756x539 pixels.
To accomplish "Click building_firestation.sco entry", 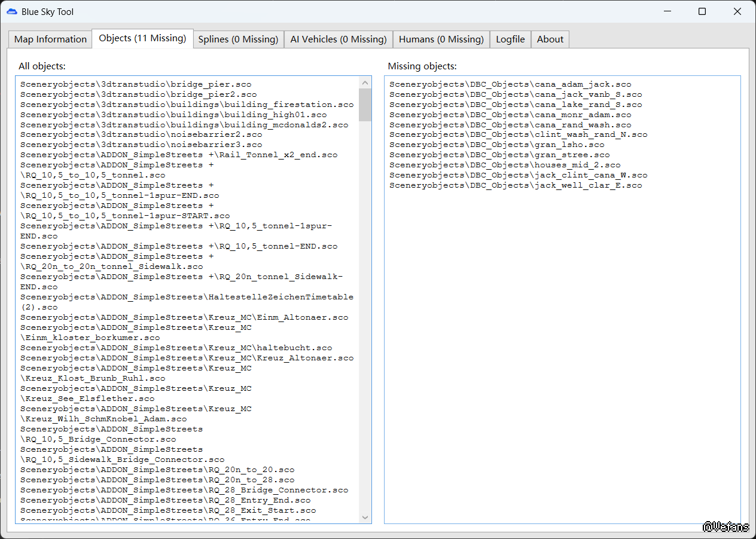I will [187, 105].
